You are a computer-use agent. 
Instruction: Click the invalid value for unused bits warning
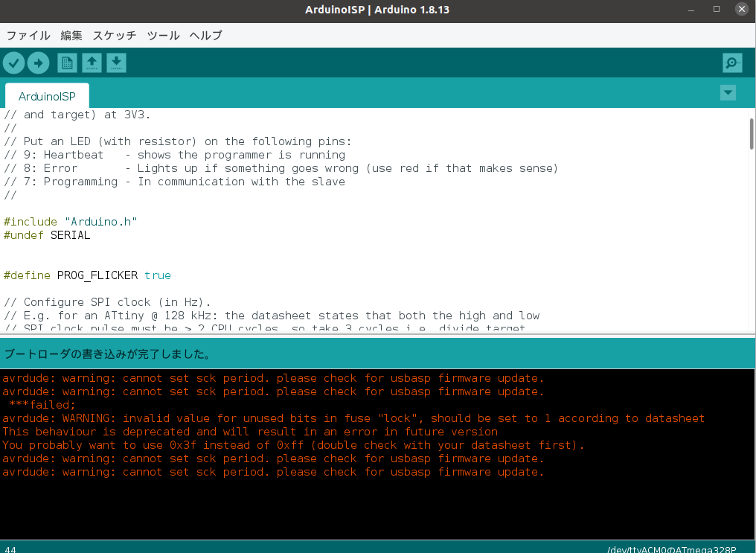pyautogui.click(x=353, y=418)
